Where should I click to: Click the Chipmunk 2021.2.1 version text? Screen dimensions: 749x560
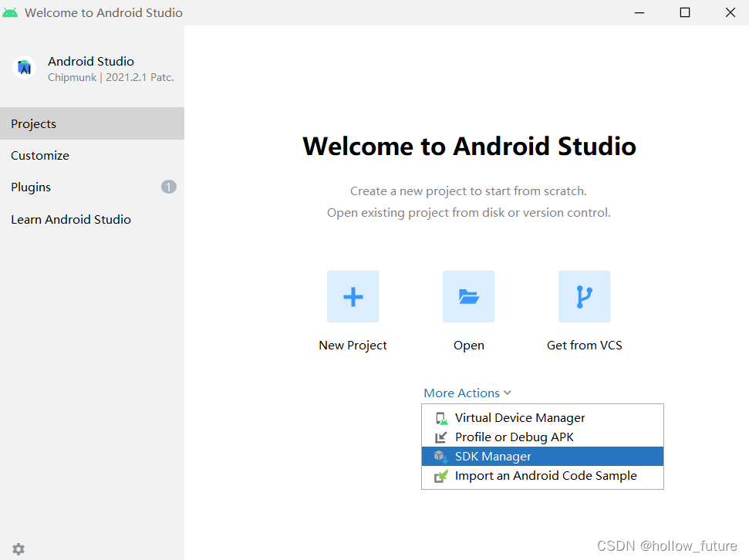point(111,77)
